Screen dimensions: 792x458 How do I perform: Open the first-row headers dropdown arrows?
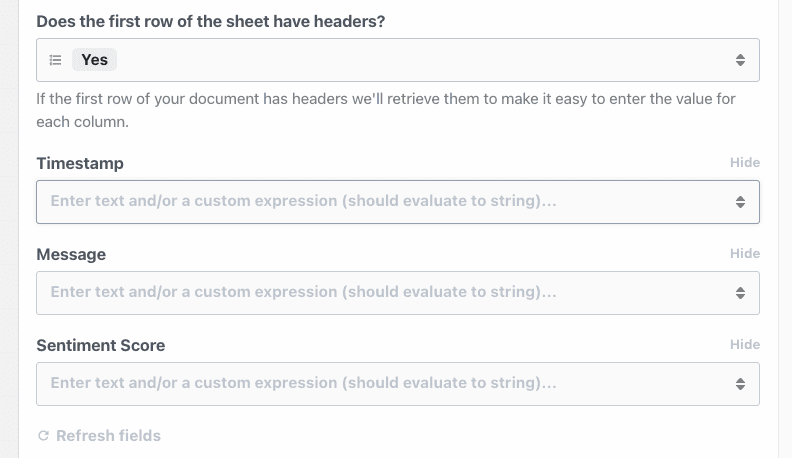(740, 60)
